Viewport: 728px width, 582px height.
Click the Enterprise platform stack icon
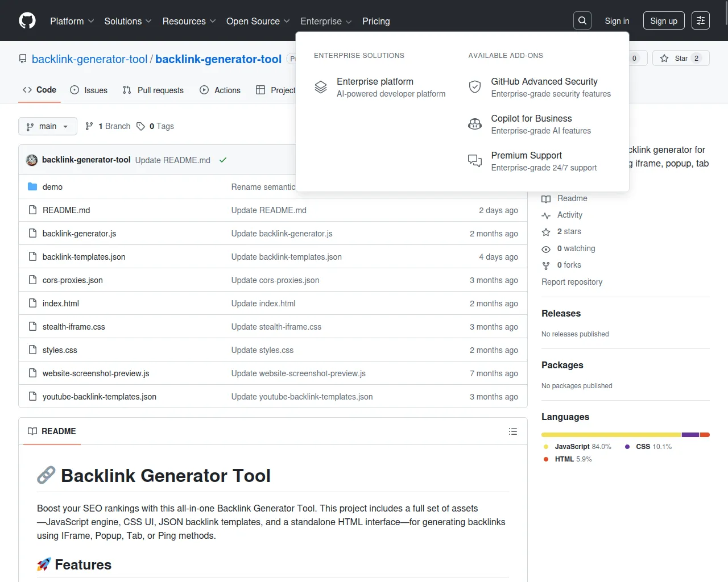pyautogui.click(x=321, y=87)
